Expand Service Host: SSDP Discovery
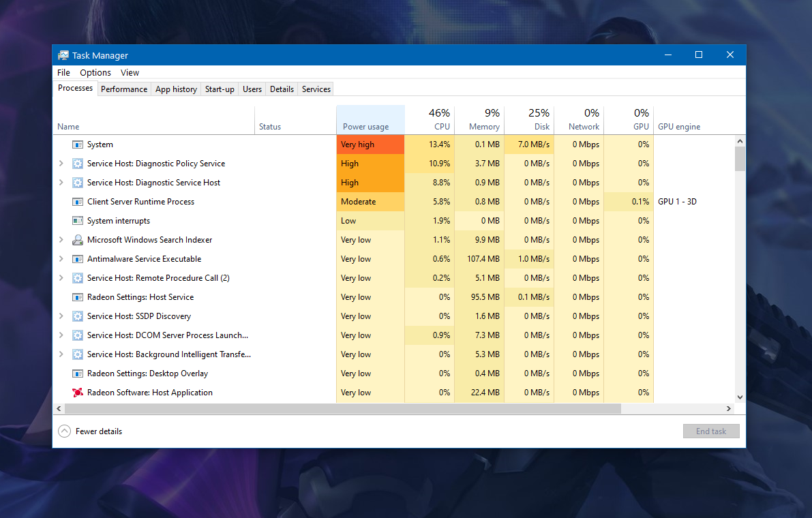The height and width of the screenshot is (518, 812). coord(61,316)
